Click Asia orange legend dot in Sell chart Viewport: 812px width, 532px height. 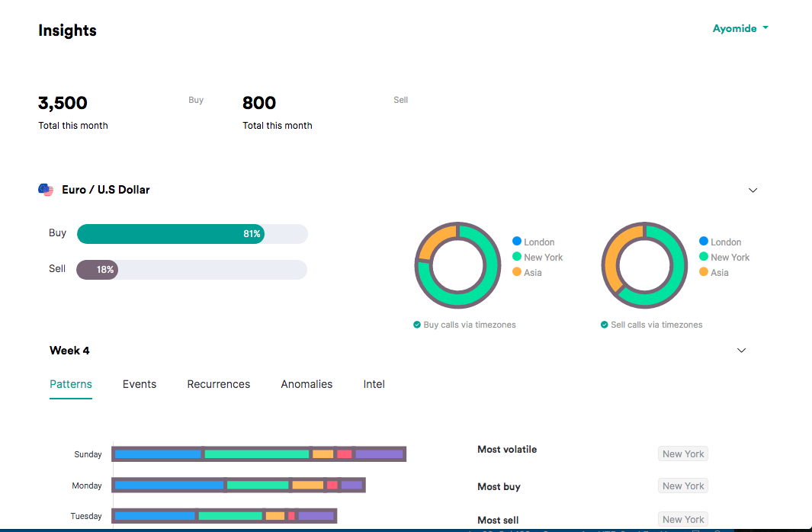703,271
